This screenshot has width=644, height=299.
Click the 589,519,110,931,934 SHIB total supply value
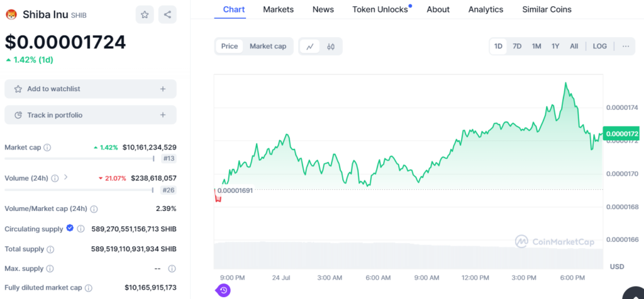[134, 249]
